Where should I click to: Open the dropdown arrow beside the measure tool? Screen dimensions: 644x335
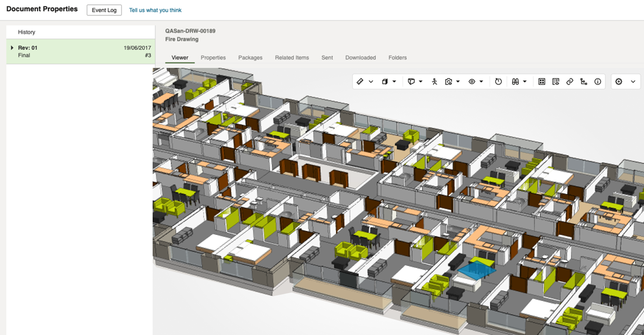tap(371, 82)
